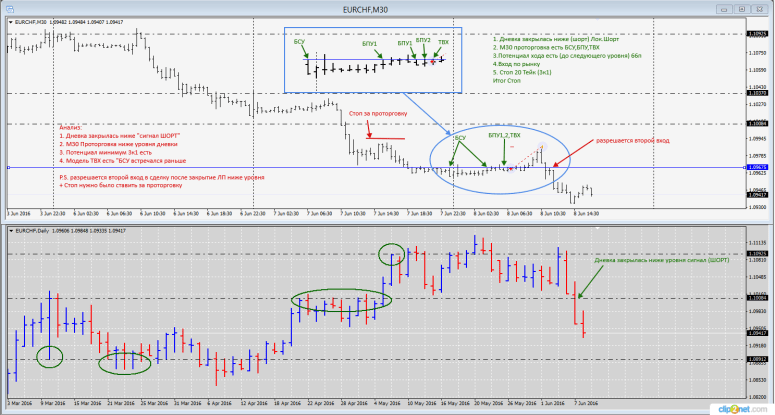Select green arrow pointing at the daily close bar
Screen dimensions: 775x415
tap(585, 280)
